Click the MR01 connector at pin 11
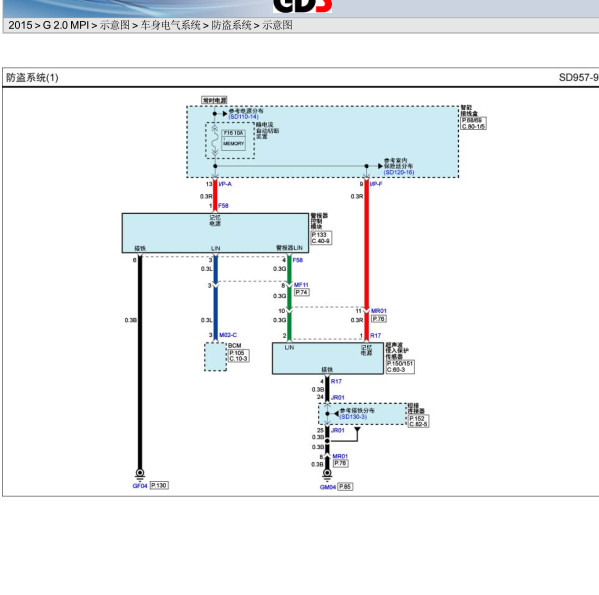Image resolution: width=599 pixels, height=595 pixels. coord(379,311)
